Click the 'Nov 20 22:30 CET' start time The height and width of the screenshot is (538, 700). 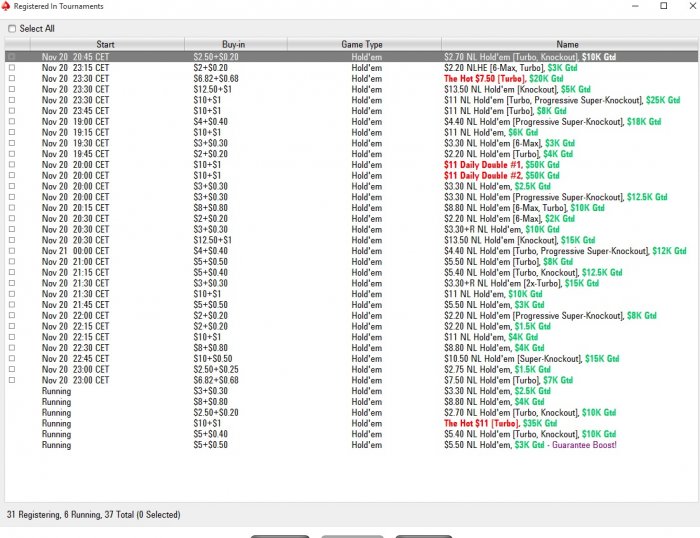(x=75, y=348)
